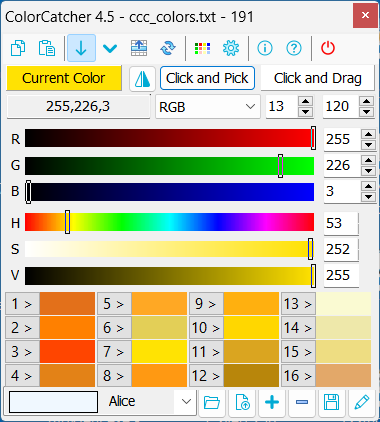Increase the value 120 spinner
The image size is (380, 422).
pos(367,101)
